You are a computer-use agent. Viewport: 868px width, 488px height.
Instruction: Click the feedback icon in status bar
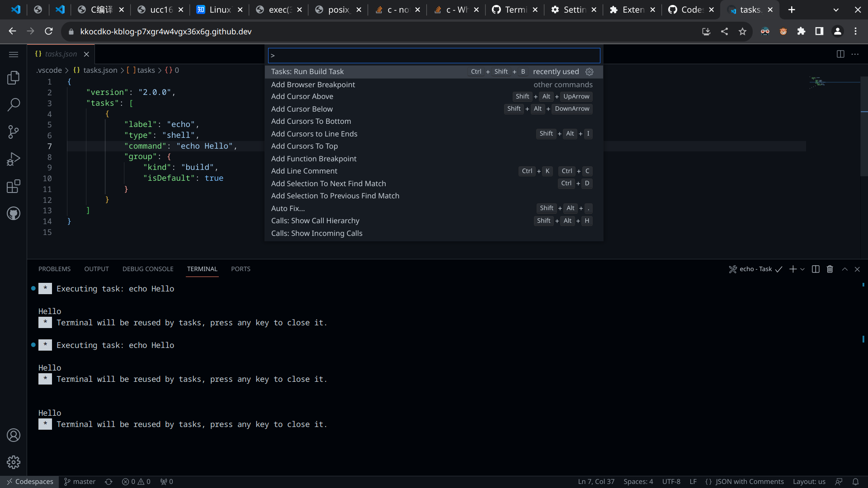click(x=839, y=482)
